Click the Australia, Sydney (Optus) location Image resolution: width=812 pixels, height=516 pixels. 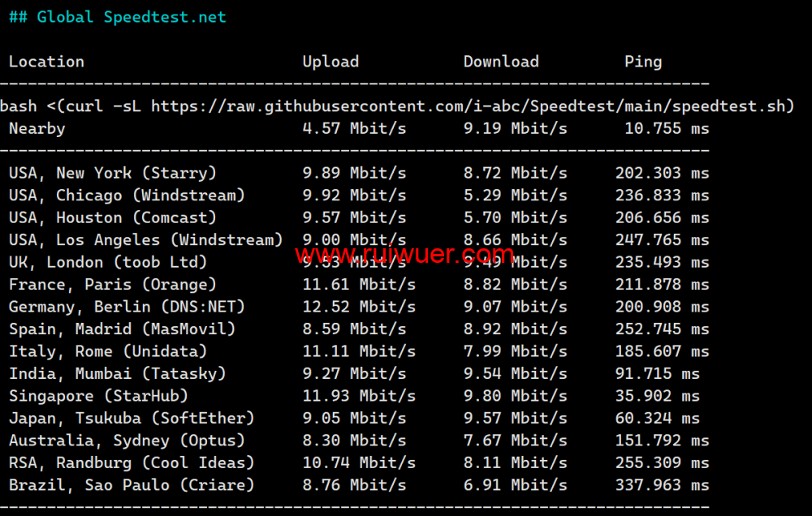point(127,441)
